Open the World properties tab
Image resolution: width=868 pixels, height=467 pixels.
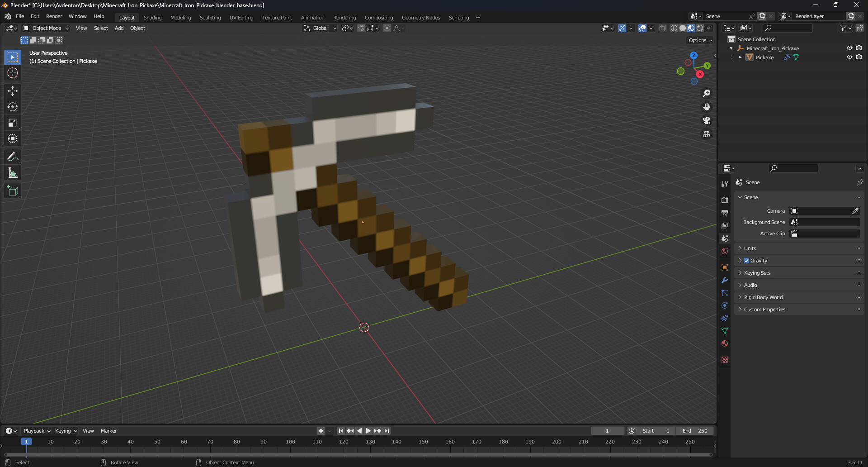click(x=725, y=251)
